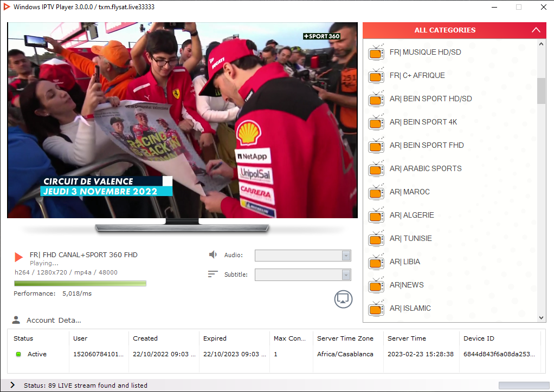Click the TV icon beside AR| TUNISIE

click(376, 239)
